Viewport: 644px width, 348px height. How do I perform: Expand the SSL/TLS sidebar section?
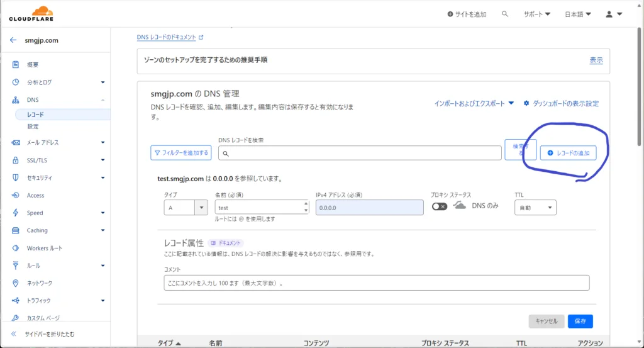click(103, 160)
